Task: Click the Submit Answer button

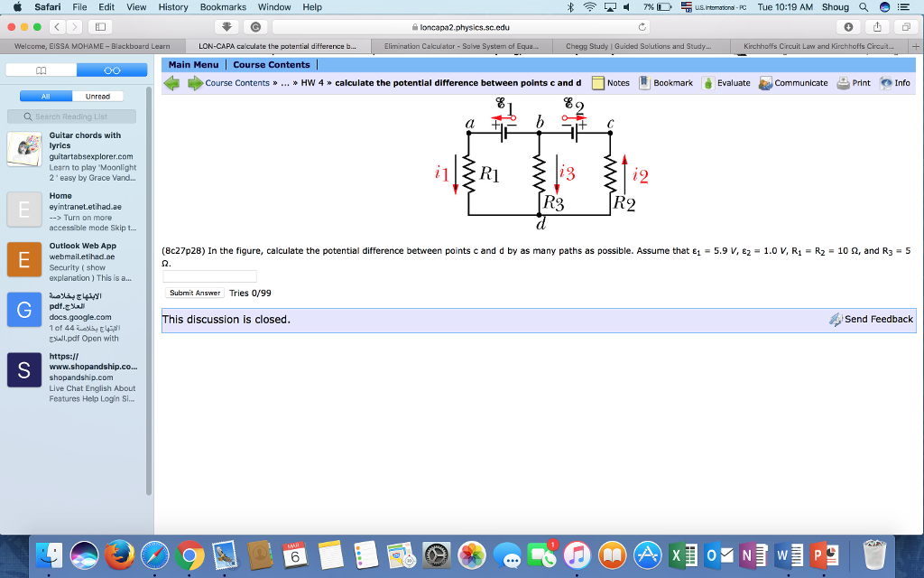Action: pyautogui.click(x=195, y=293)
